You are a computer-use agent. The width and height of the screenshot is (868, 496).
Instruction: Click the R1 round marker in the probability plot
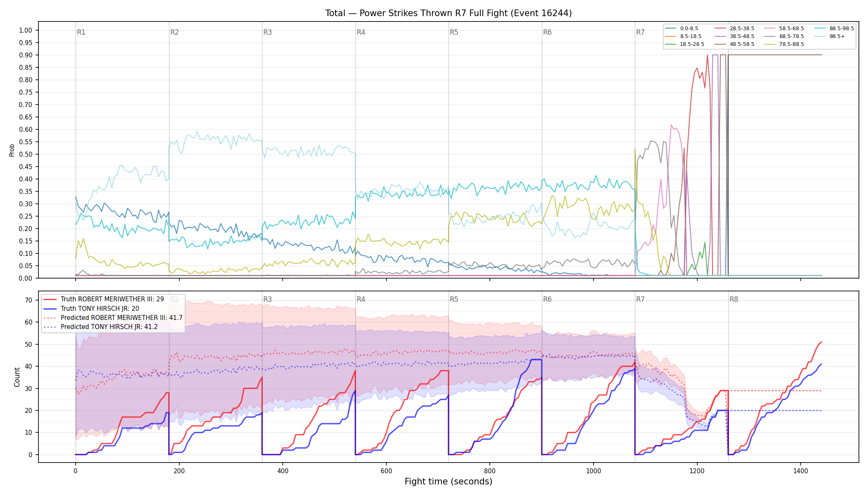tap(81, 32)
